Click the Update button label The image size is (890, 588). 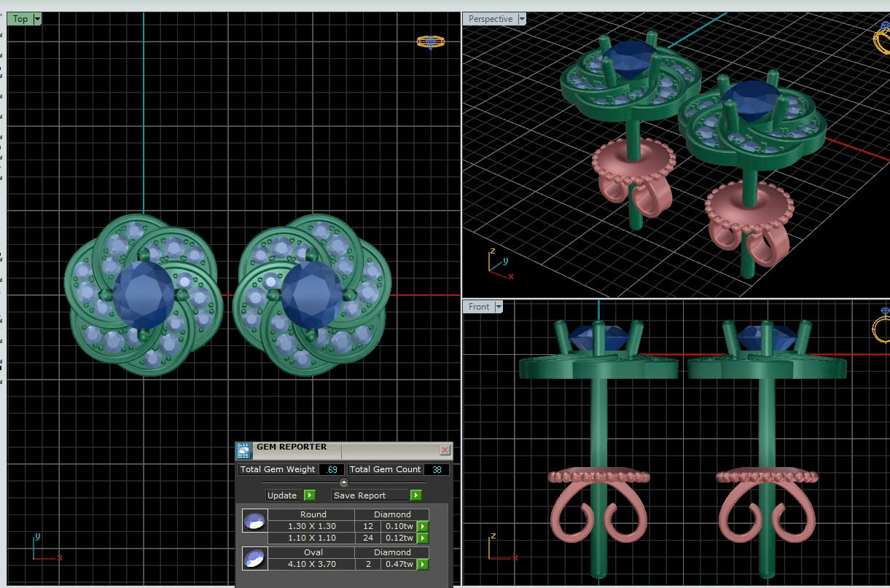[x=282, y=495]
